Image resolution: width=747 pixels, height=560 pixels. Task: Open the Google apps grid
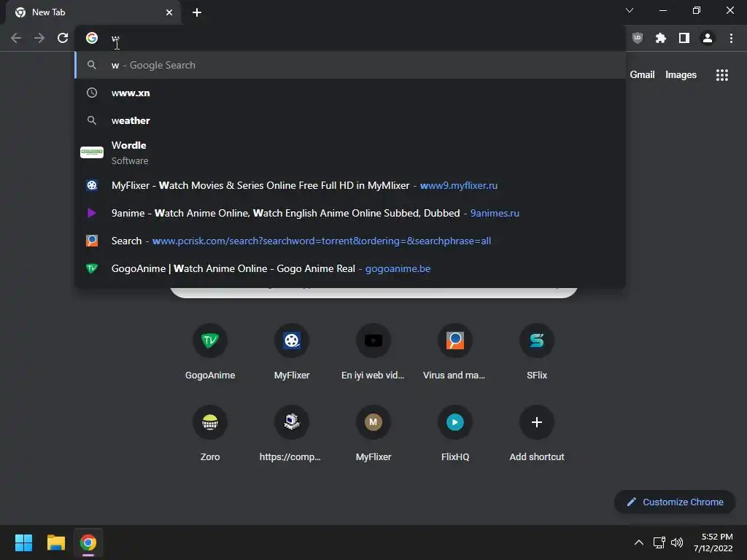(722, 75)
